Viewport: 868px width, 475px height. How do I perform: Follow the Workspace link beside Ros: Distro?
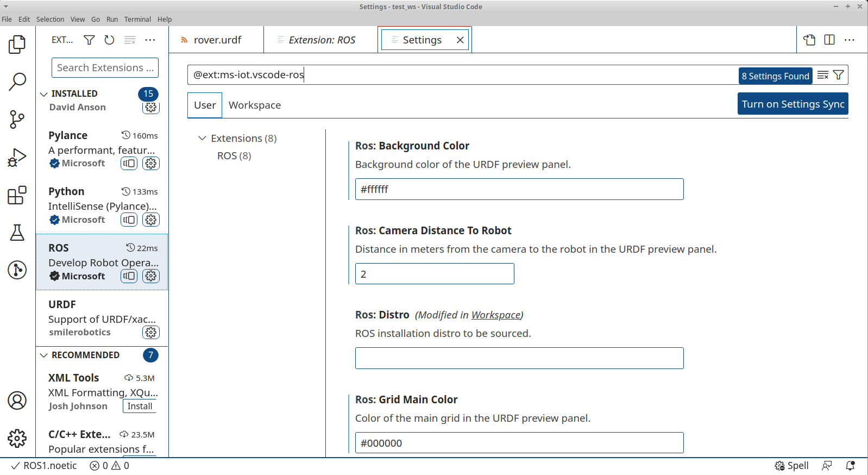pos(496,315)
